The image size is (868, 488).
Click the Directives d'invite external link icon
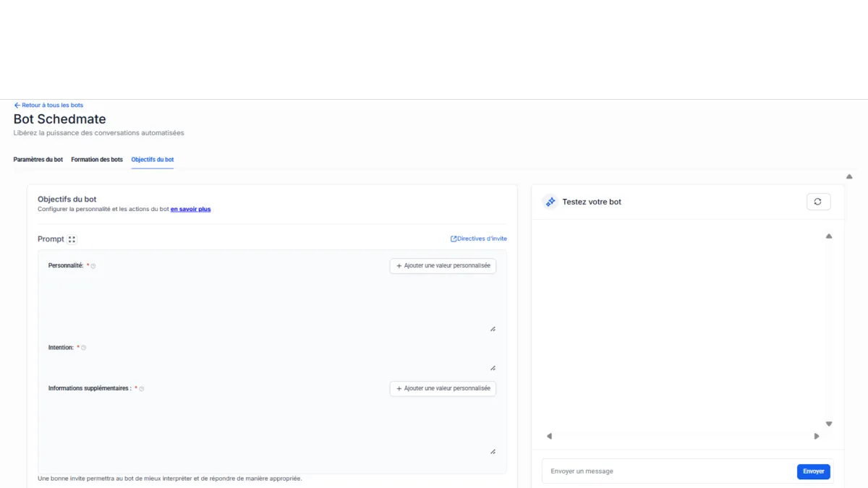(x=454, y=239)
